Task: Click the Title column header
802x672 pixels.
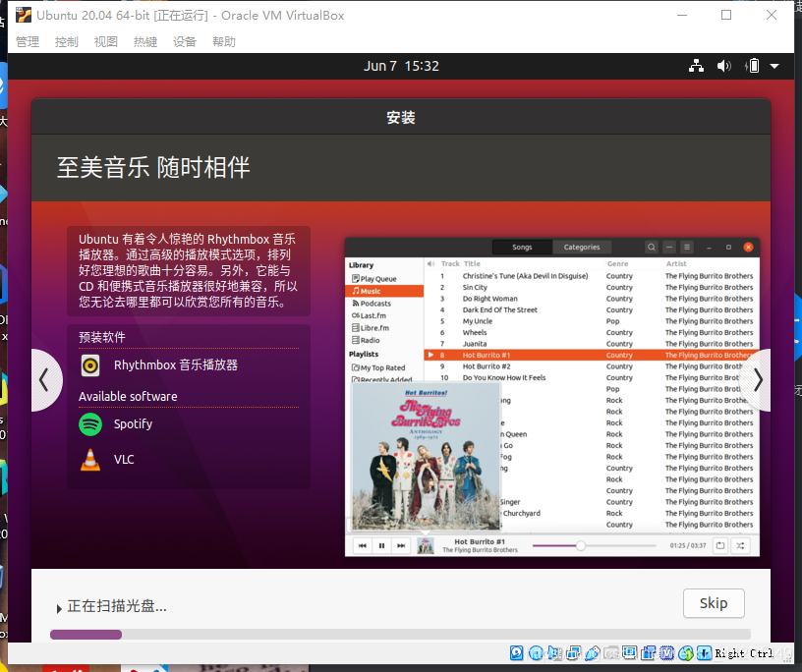Action: 472,264
